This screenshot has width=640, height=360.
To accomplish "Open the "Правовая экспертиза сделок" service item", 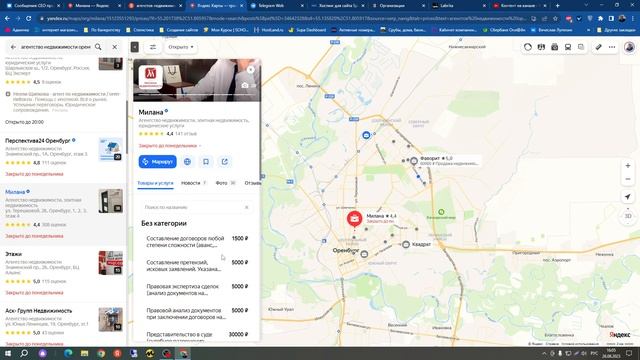I will tap(196, 289).
